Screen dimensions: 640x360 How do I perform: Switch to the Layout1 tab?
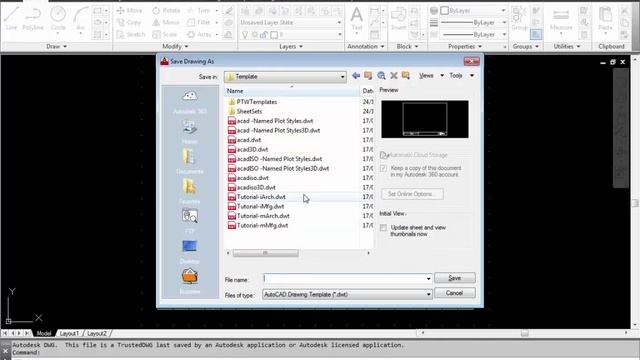click(x=69, y=333)
